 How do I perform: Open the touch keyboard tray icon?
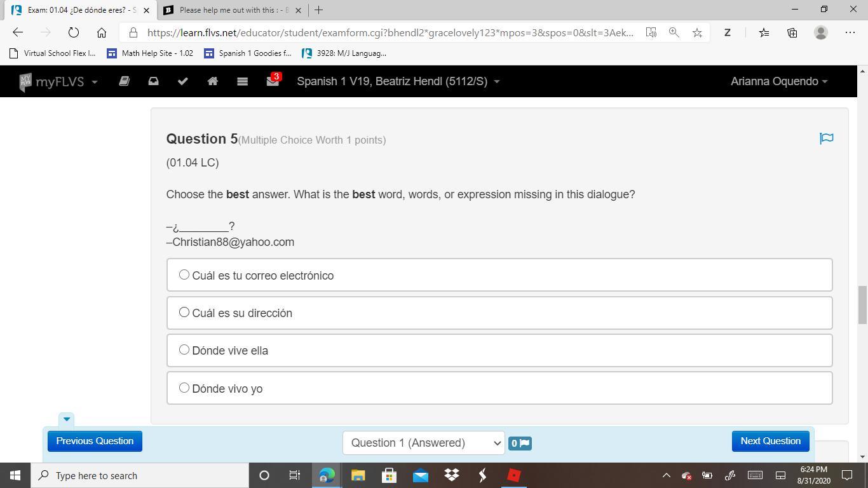pyautogui.click(x=755, y=475)
